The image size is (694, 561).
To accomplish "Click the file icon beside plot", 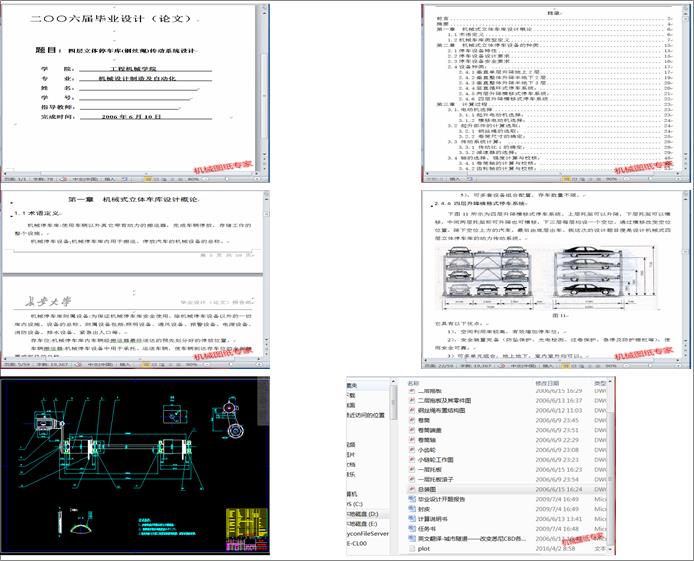I will pyautogui.click(x=412, y=549).
